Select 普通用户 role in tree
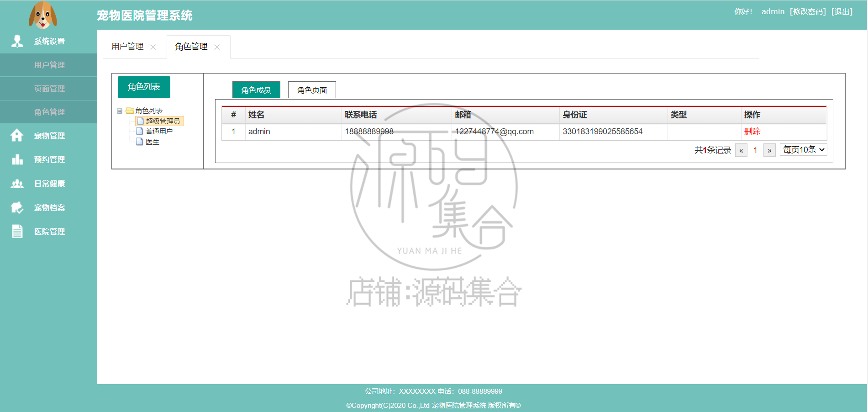The height and width of the screenshot is (412, 868). (159, 131)
